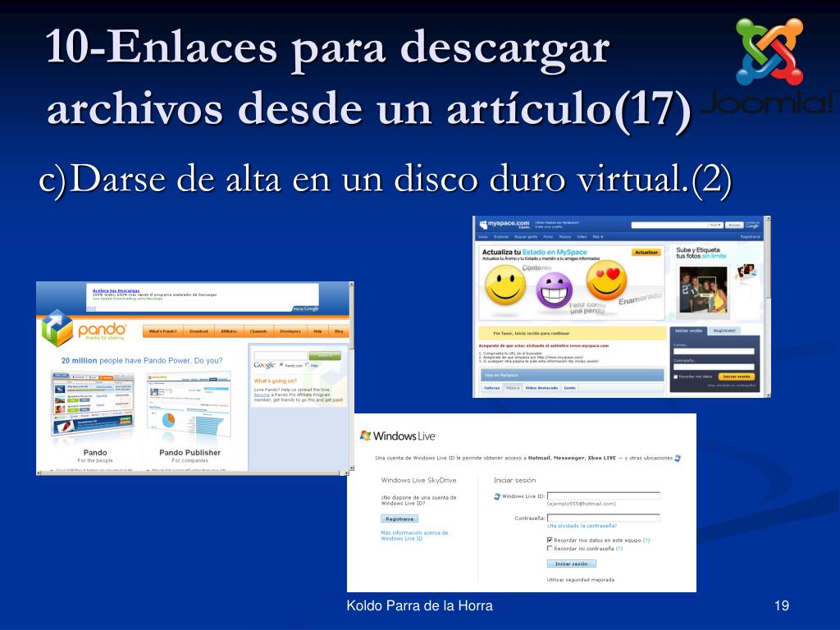Click the green Search button on Pando
Screen dimensions: 840x630
tap(325, 356)
